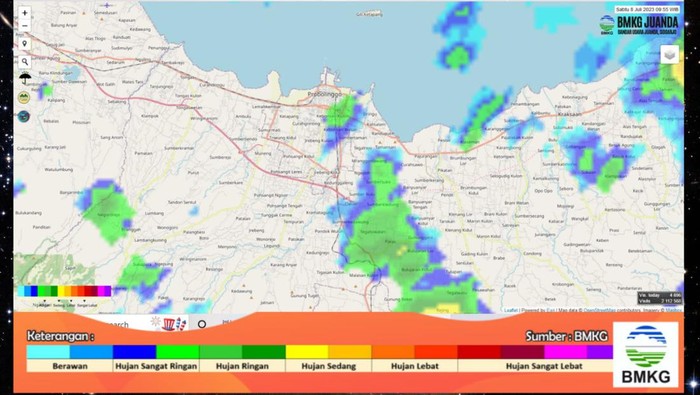Select the small color scale bar on the map
The image size is (700, 395).
64,291
